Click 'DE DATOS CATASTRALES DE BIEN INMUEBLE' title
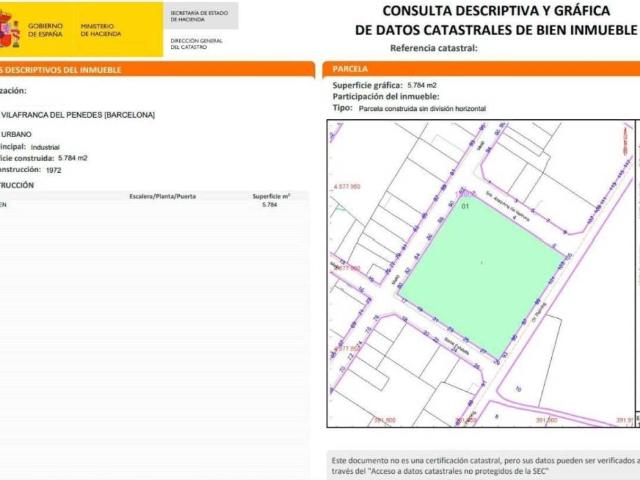The image size is (640, 480). pos(496,30)
